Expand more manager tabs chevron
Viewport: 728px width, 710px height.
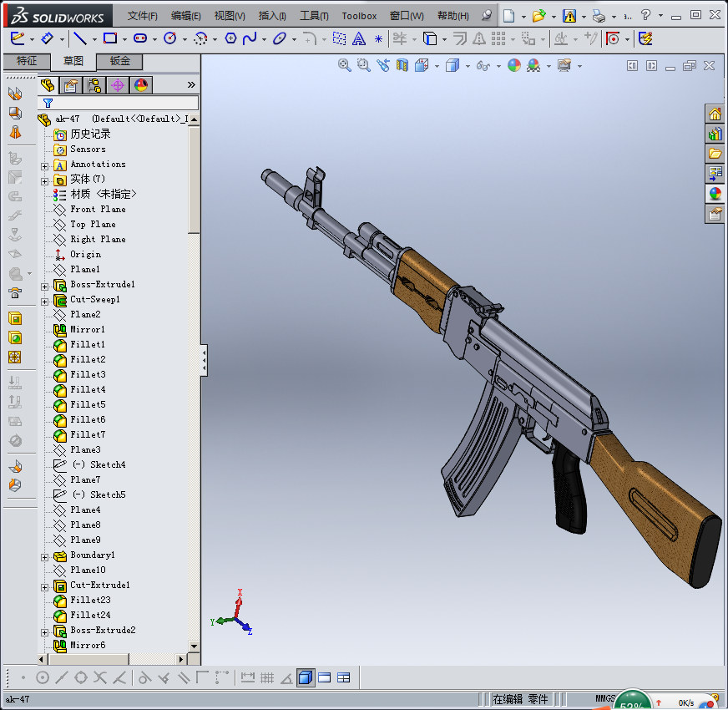click(x=191, y=85)
